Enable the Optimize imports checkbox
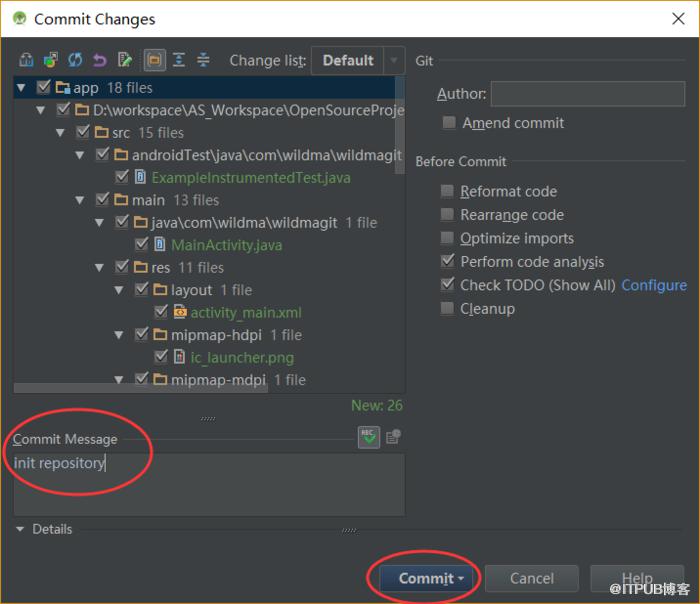700x604 pixels. pyautogui.click(x=447, y=238)
